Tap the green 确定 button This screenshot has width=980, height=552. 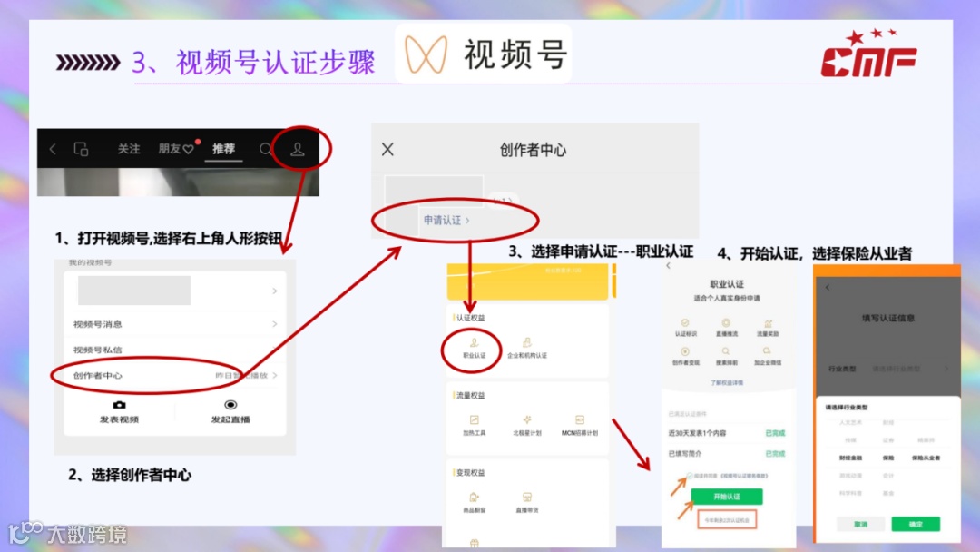point(916,524)
